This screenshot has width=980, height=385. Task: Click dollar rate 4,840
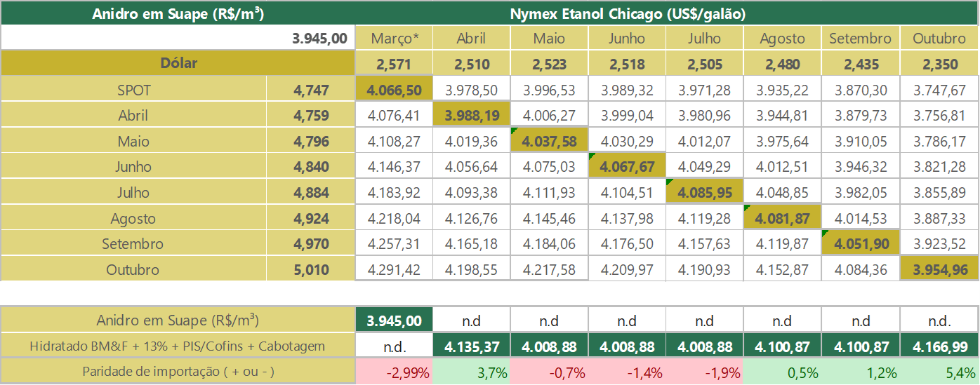coord(310,167)
